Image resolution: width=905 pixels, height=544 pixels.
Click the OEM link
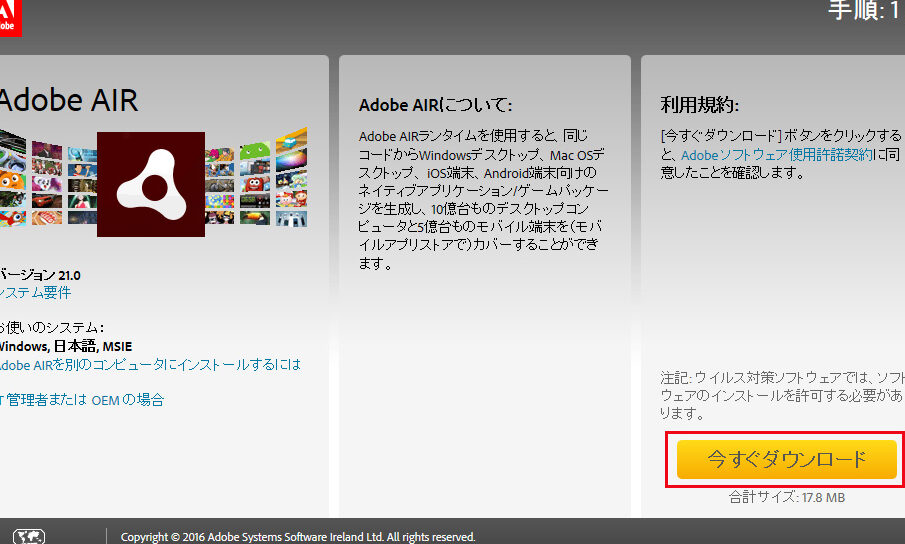tap(105, 400)
